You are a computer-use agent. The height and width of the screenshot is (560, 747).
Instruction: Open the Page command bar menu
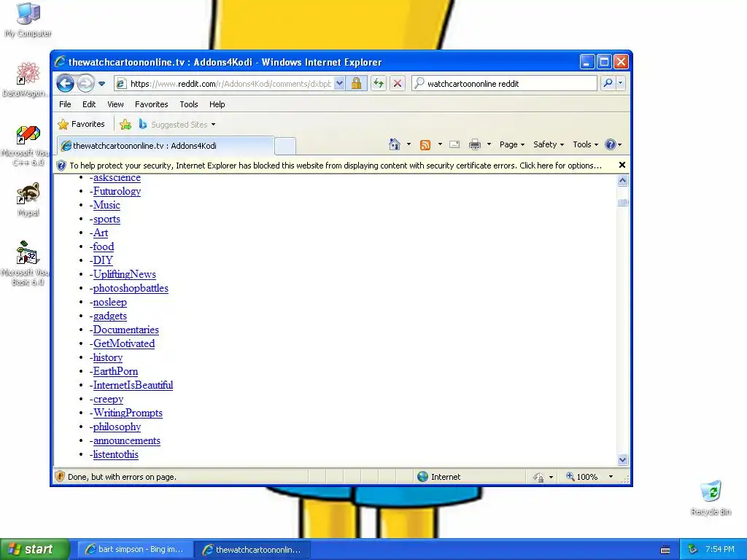pos(511,144)
